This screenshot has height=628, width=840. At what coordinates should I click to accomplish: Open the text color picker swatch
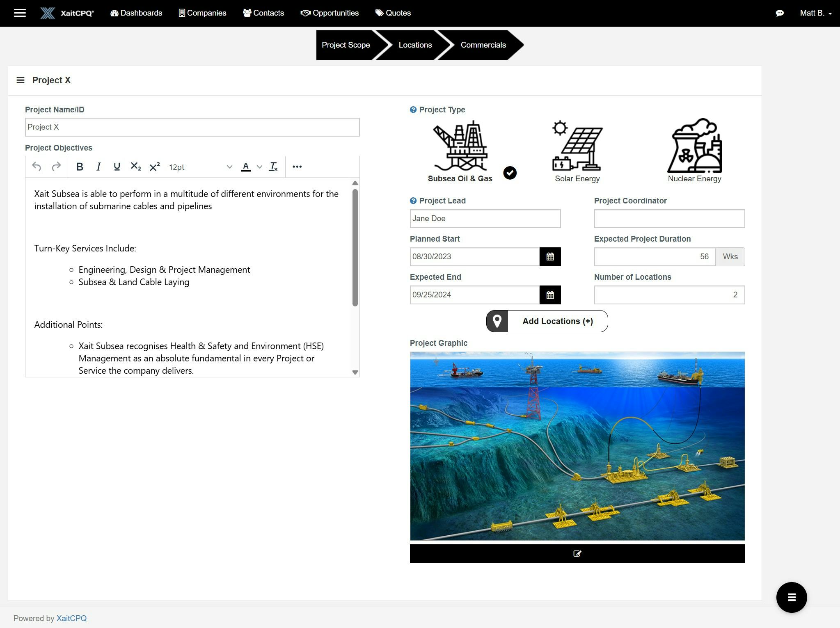(x=245, y=167)
